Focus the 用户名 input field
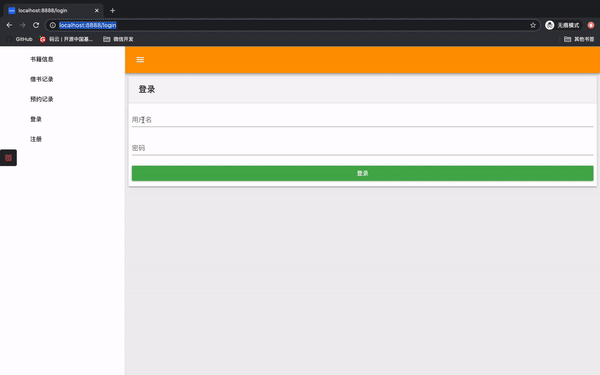 [362, 120]
